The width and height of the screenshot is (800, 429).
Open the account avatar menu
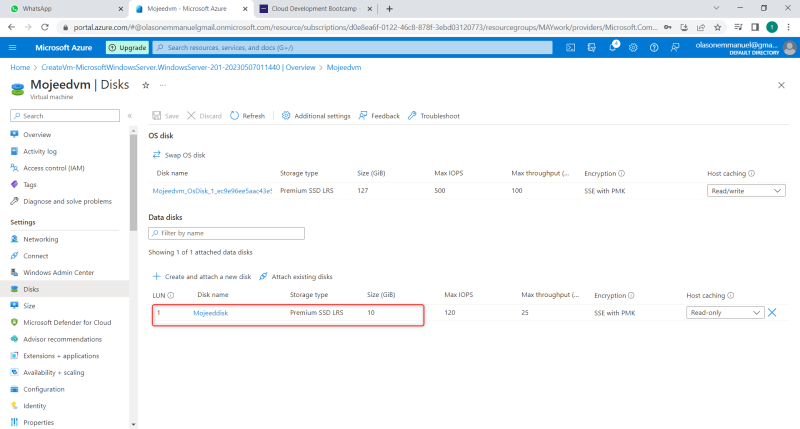click(789, 47)
